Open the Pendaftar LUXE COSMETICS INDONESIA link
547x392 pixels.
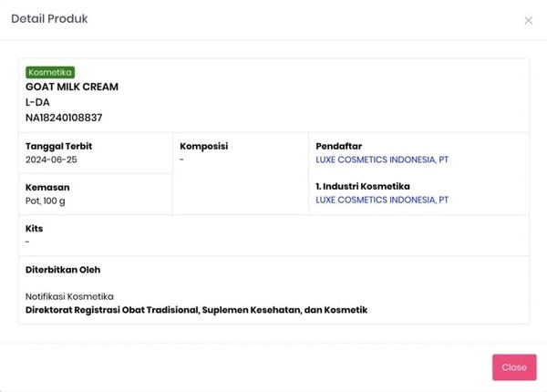click(382, 160)
